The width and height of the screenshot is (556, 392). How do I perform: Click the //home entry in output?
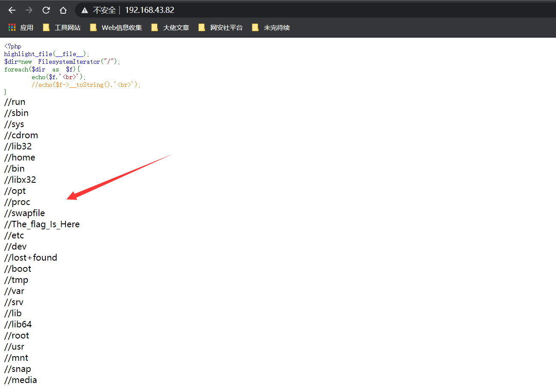tap(20, 157)
